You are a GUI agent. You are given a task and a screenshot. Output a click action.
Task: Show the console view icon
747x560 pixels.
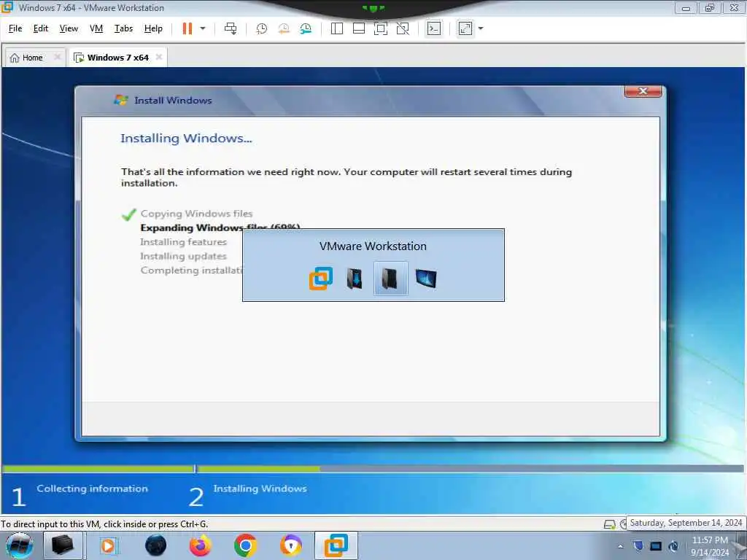click(433, 28)
